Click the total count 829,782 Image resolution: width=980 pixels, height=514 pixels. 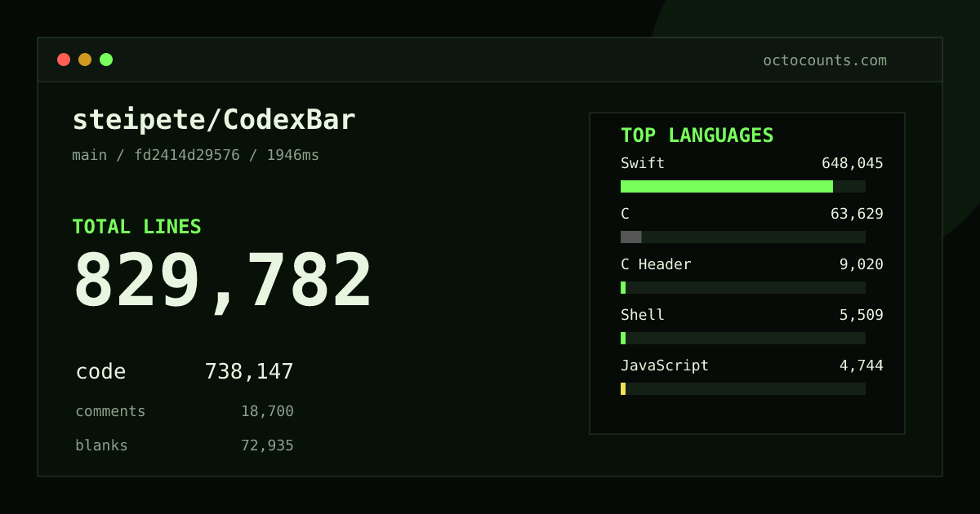[x=222, y=281]
